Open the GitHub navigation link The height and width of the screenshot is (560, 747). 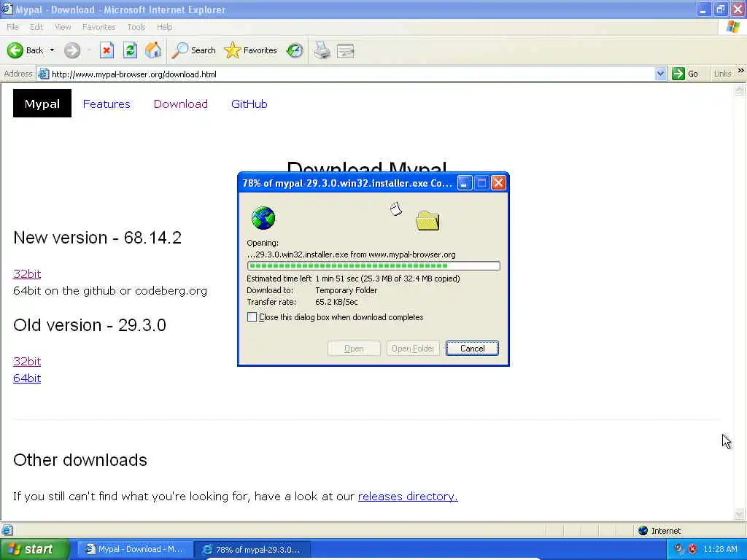tap(249, 104)
